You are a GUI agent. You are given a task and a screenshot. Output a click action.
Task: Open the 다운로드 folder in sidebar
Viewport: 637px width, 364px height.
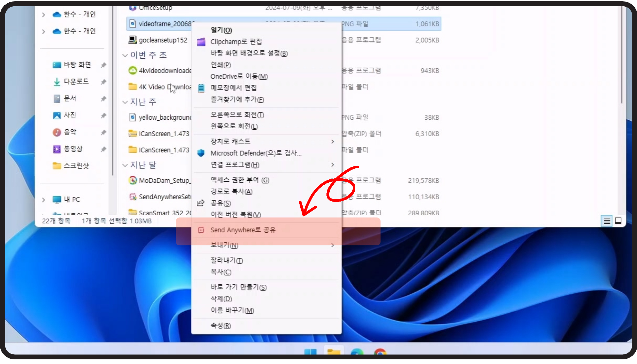point(76,81)
